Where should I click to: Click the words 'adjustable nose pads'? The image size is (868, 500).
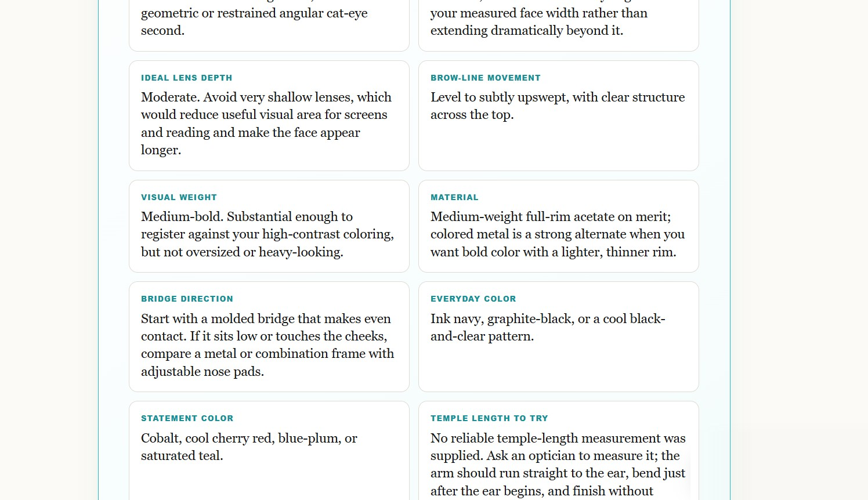click(x=202, y=372)
